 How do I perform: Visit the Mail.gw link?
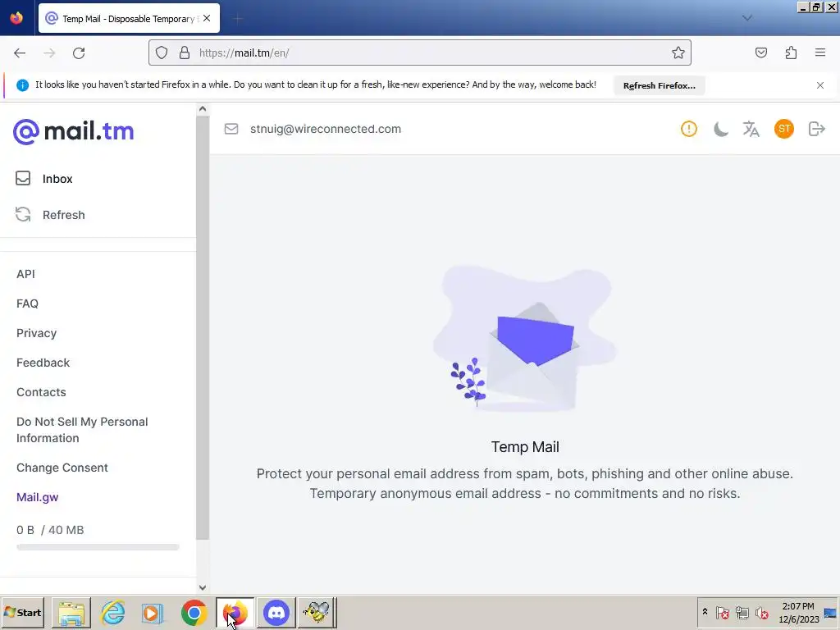pyautogui.click(x=38, y=497)
